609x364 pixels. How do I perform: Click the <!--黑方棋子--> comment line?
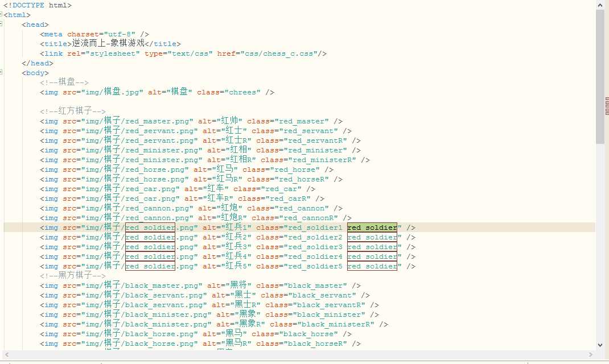click(73, 276)
